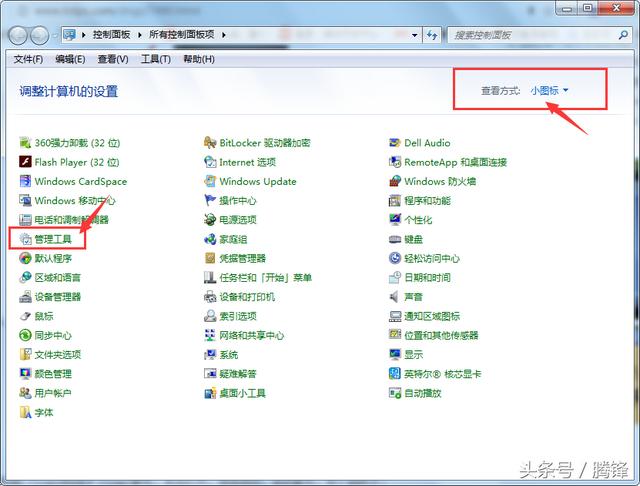Click 字体 folder icon
The image size is (640, 486).
[x=25, y=412]
